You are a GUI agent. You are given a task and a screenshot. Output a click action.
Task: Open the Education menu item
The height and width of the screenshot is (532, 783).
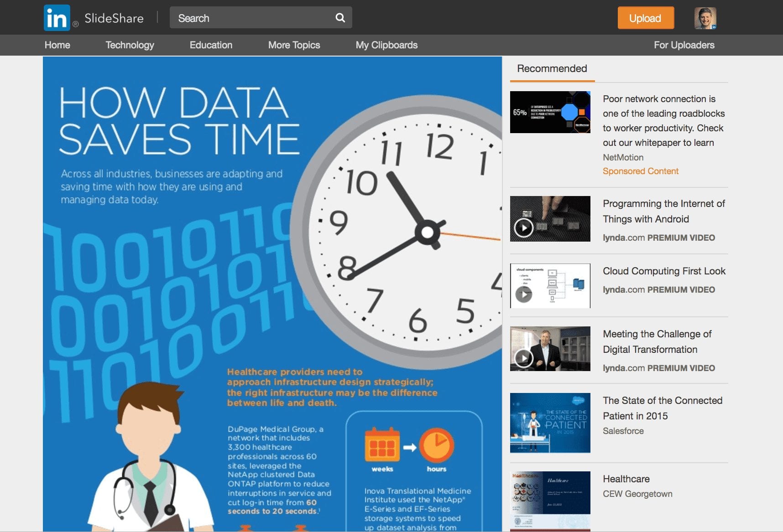point(211,45)
